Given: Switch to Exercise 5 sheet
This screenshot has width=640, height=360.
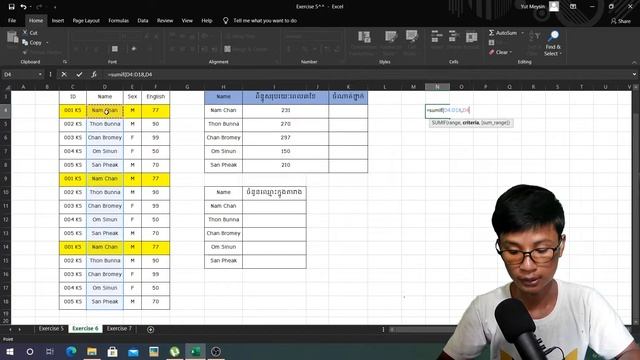Looking at the screenshot, I should click(51, 329).
